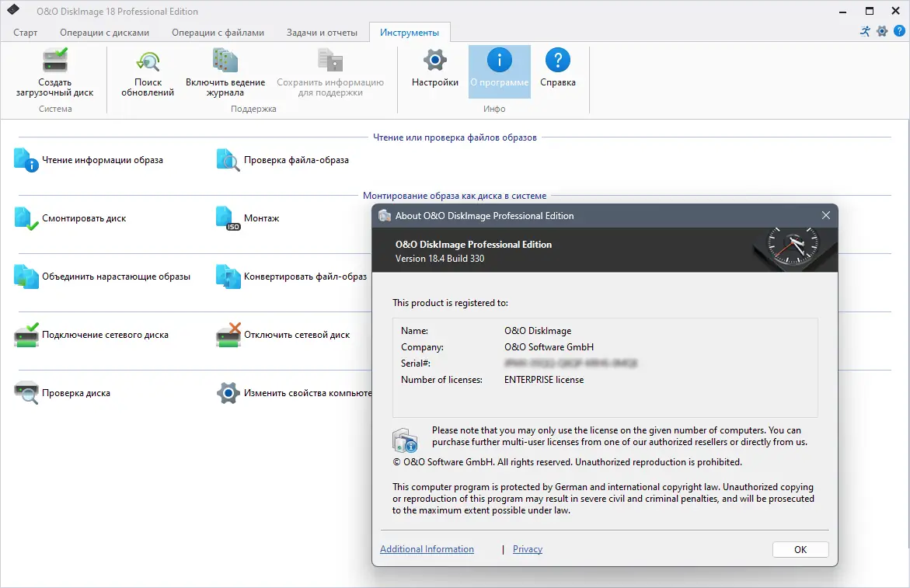This screenshot has height=588, width=910.
Task: Switch to Операции с дисками tab
Action: tap(104, 33)
